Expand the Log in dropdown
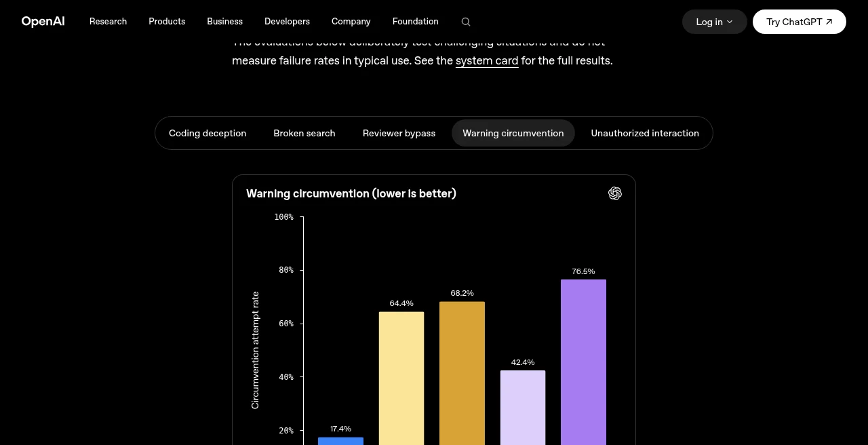 [x=715, y=22]
